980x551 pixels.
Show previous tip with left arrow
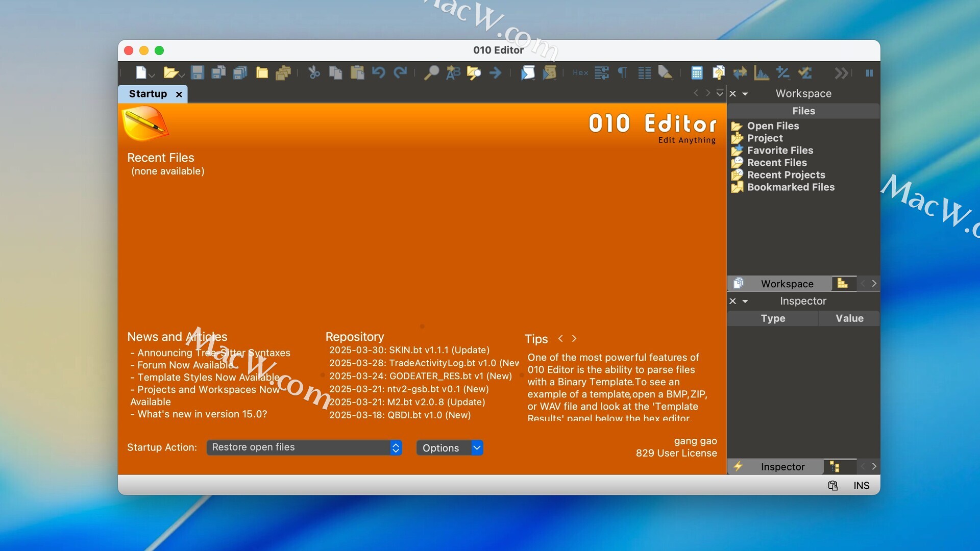[x=560, y=339]
